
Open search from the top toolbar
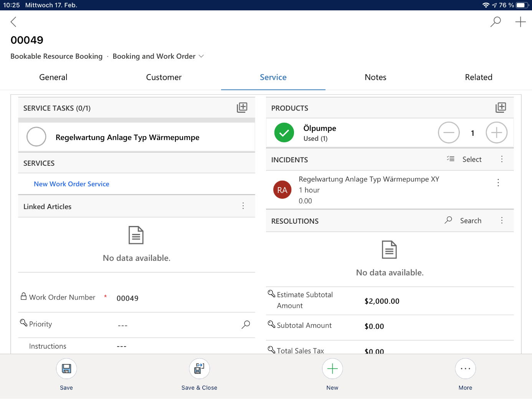click(495, 22)
